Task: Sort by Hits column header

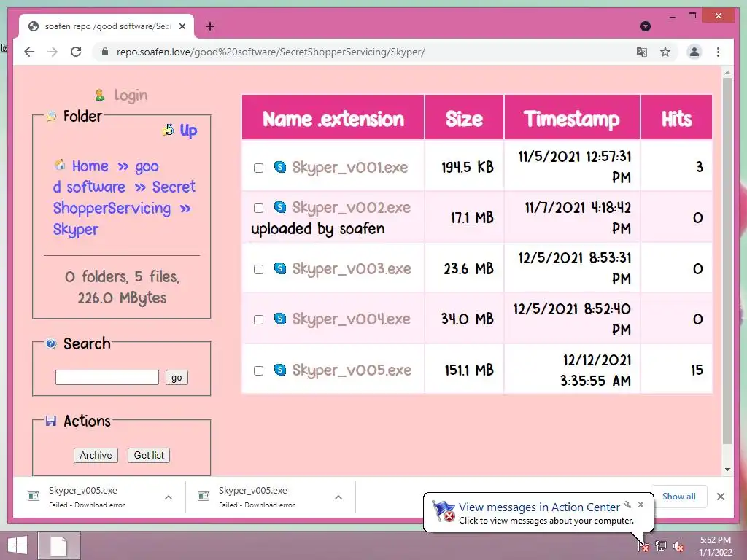Action: tap(676, 119)
